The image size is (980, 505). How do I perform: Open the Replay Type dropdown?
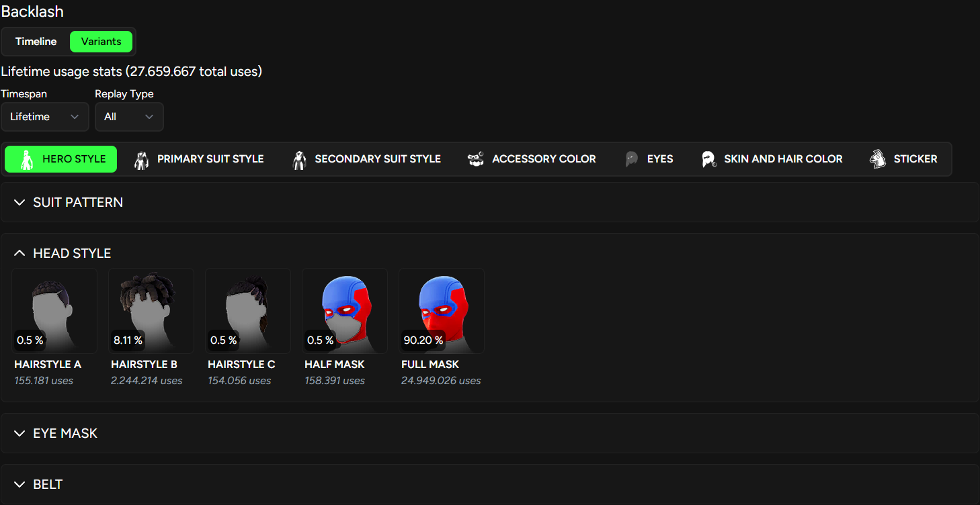click(129, 116)
